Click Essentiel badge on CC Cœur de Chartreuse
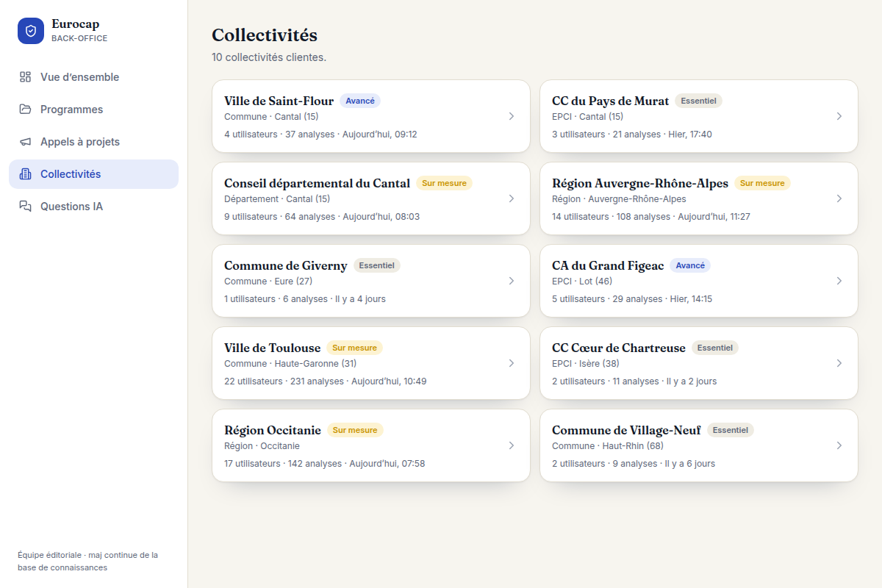882x588 pixels. pos(714,348)
